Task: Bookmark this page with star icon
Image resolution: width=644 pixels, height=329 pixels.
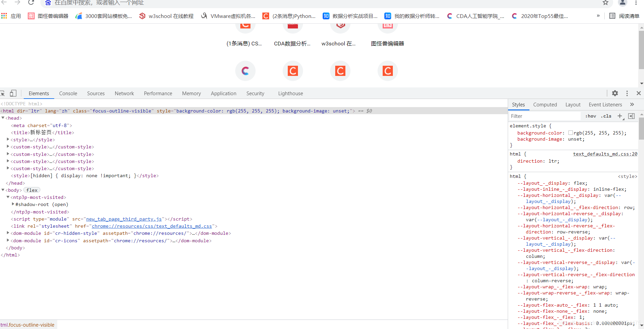Action: tap(605, 3)
